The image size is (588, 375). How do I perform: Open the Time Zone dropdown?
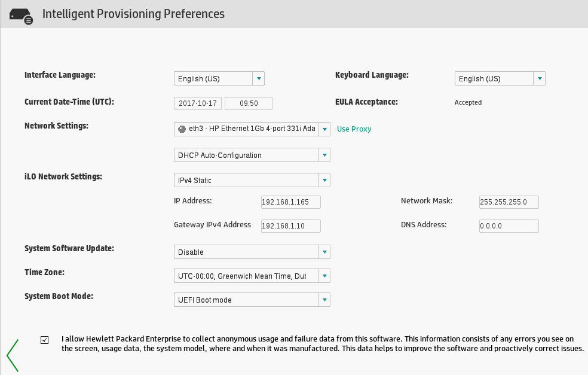coord(252,276)
